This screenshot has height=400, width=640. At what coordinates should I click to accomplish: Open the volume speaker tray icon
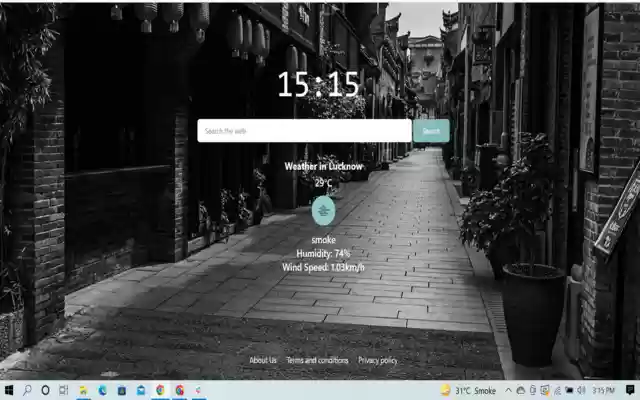tap(581, 390)
